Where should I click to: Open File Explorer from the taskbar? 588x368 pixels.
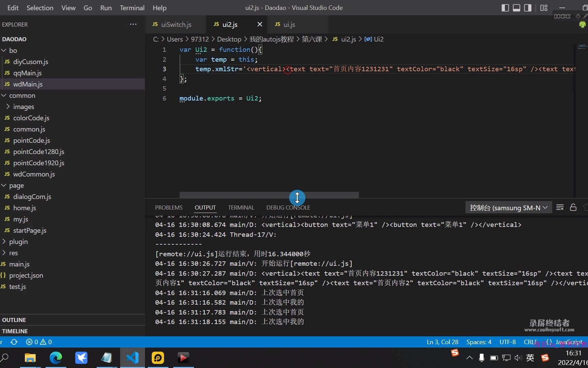[30, 358]
